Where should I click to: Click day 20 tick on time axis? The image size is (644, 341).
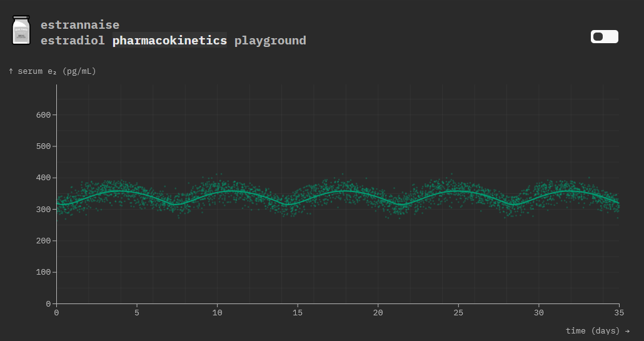pyautogui.click(x=378, y=312)
